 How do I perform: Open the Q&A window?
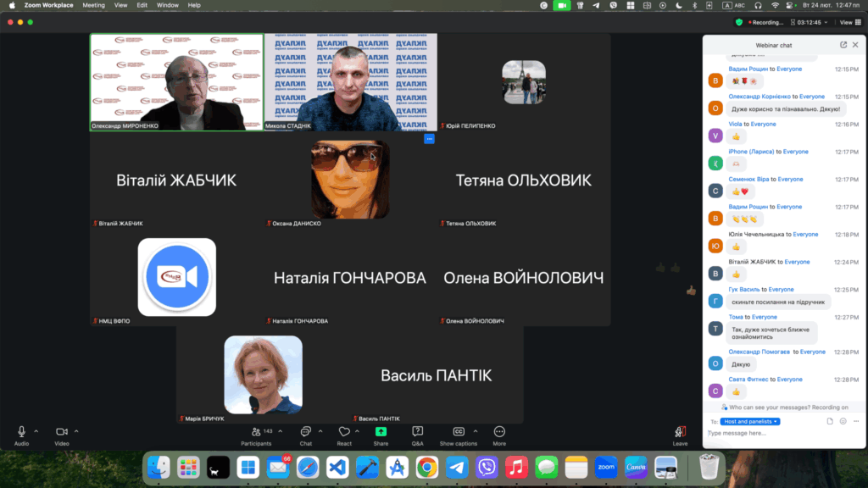point(417,432)
